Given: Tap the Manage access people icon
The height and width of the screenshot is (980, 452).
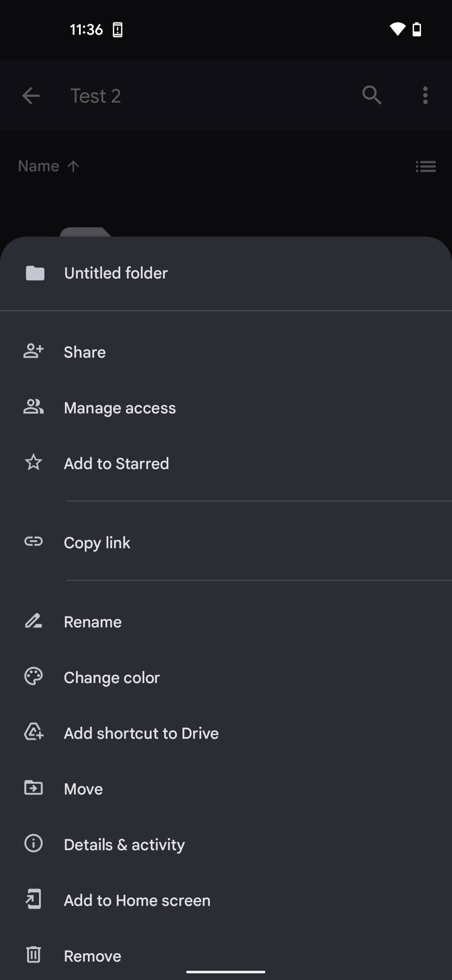Looking at the screenshot, I should (x=33, y=407).
